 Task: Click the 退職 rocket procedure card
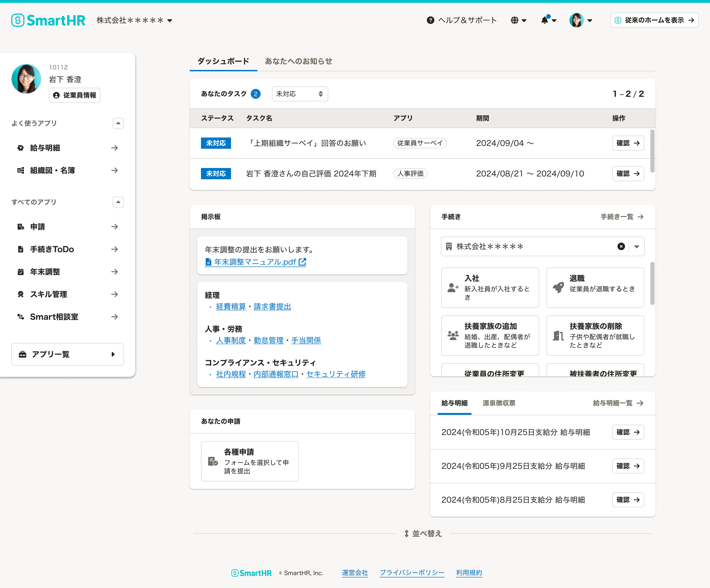pos(595,288)
